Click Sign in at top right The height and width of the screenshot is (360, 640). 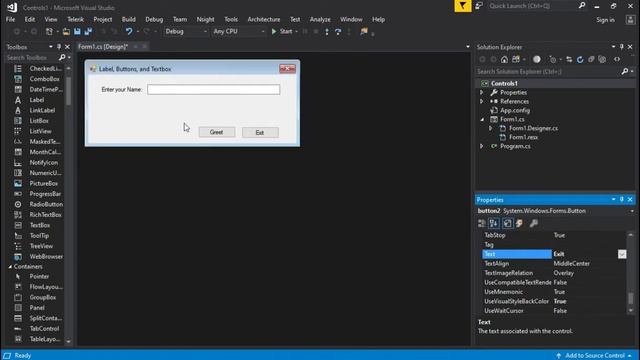tap(605, 20)
